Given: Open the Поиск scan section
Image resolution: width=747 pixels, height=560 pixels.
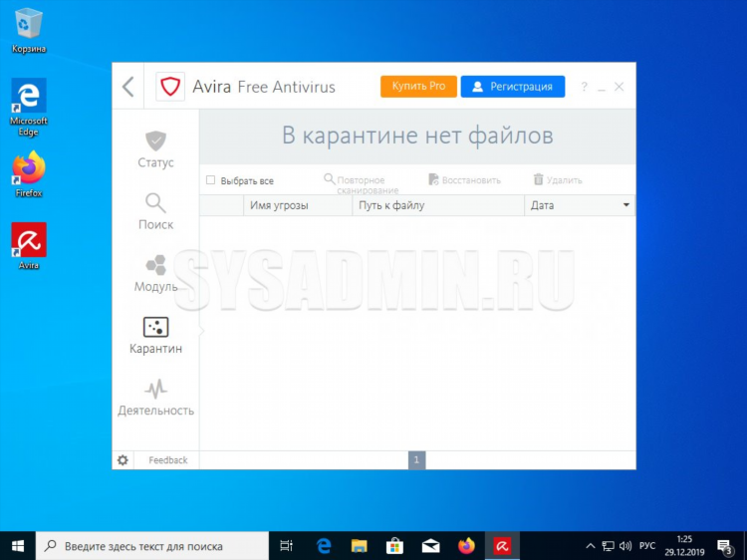Looking at the screenshot, I should [155, 211].
